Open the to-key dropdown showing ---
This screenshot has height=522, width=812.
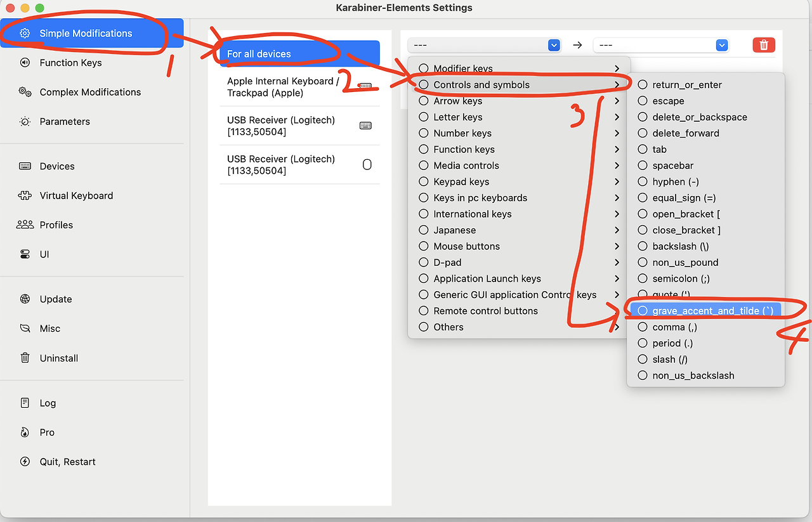[660, 45]
